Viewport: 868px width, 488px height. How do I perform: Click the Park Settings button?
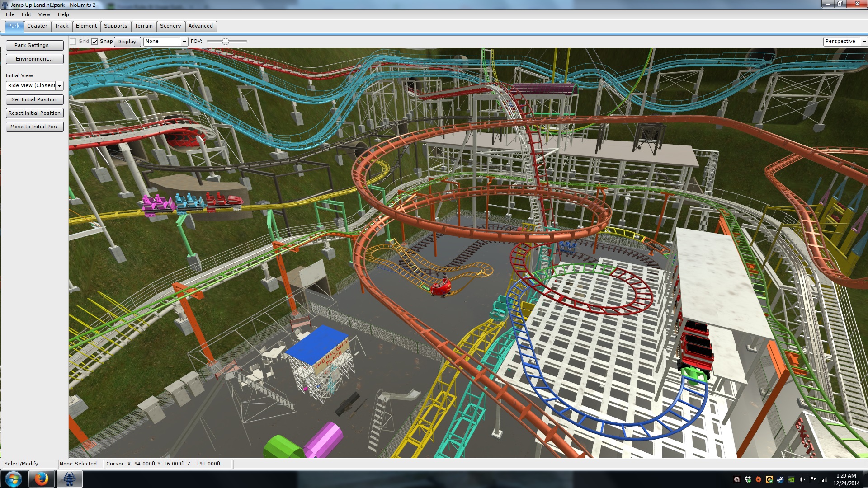[34, 45]
